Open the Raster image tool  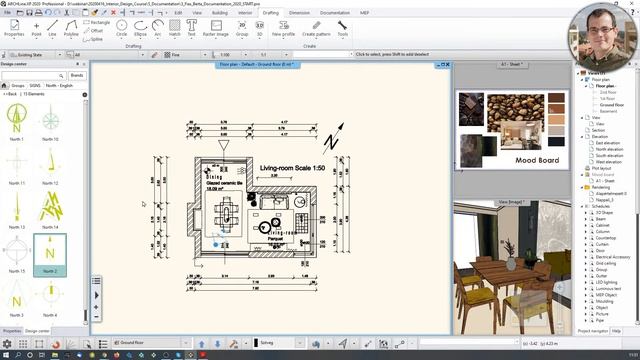pyautogui.click(x=216, y=28)
